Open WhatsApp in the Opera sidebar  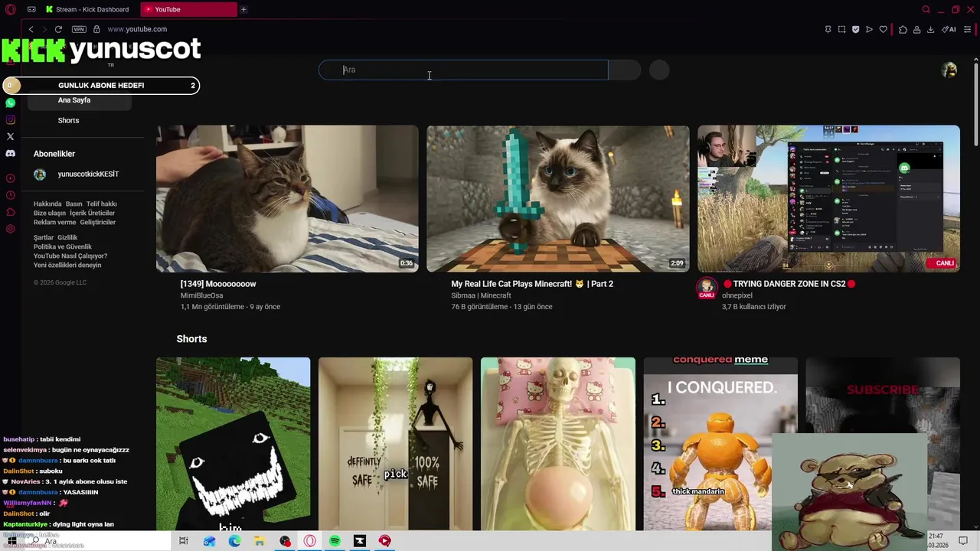tap(10, 103)
